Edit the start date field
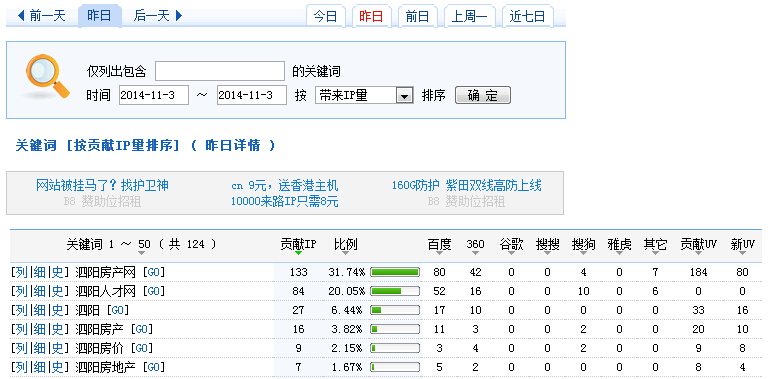The width and height of the screenshot is (776, 379). pos(154,95)
